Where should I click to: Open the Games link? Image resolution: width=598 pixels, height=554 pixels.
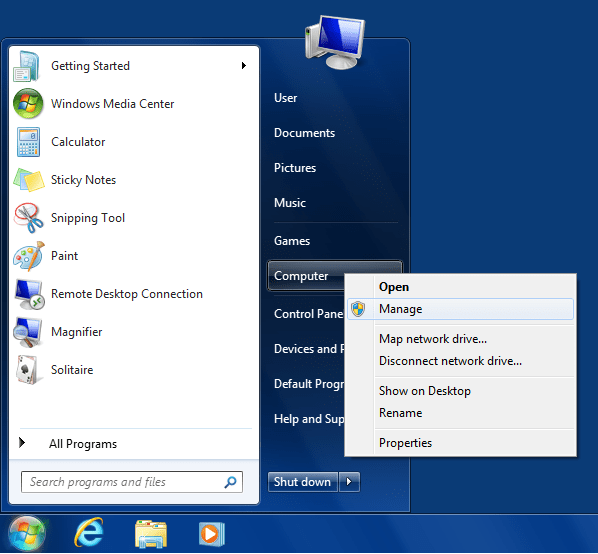292,241
